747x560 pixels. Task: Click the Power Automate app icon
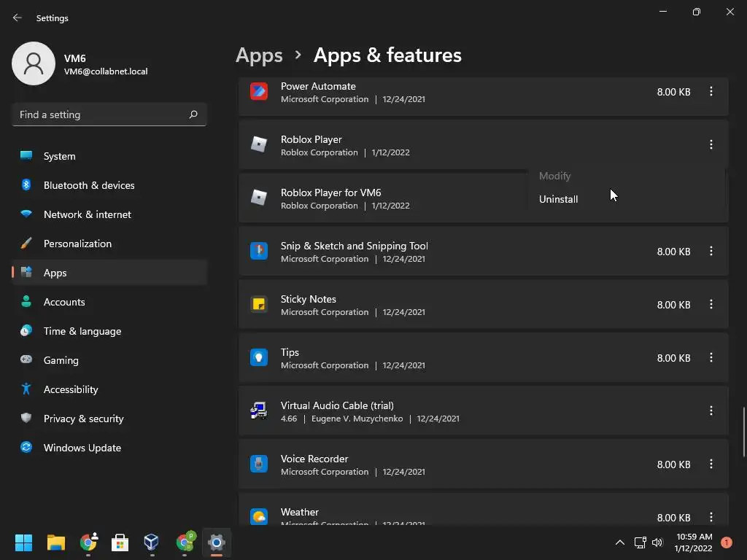[x=259, y=92]
